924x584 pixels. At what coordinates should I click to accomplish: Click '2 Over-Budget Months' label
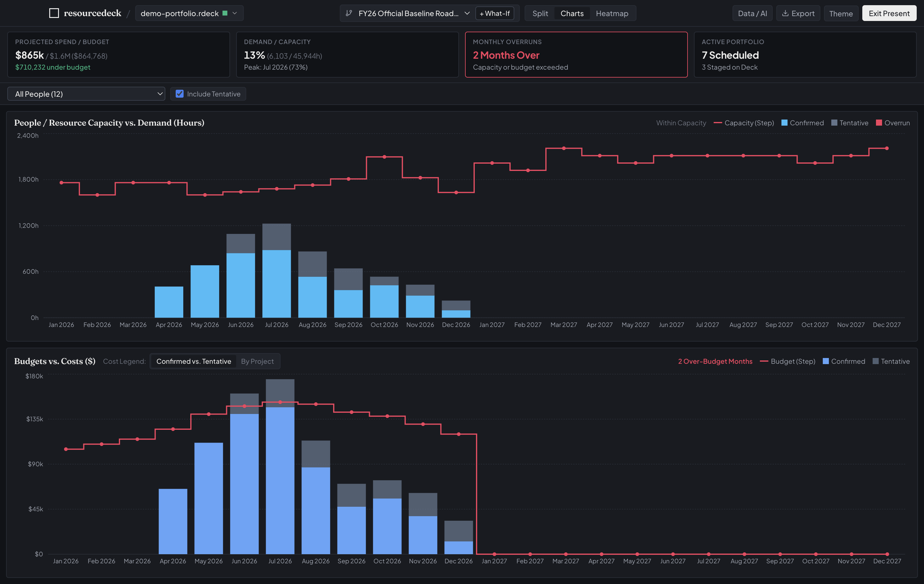tap(715, 361)
